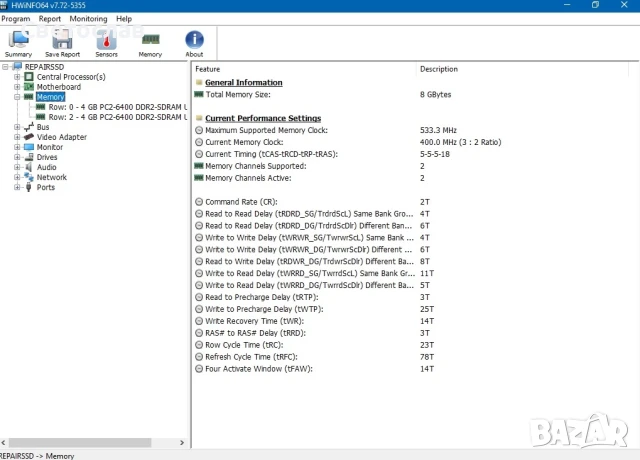Select the Central Processor(s) tree node
Screen dimensions: 640x460
70,77
